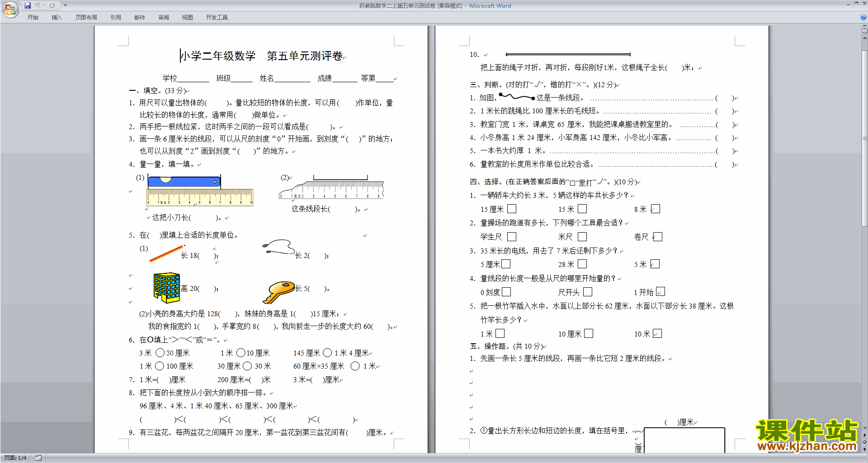The width and height of the screenshot is (868, 463).
Task: Click the building picture labeled 高20
Action: tap(167, 287)
